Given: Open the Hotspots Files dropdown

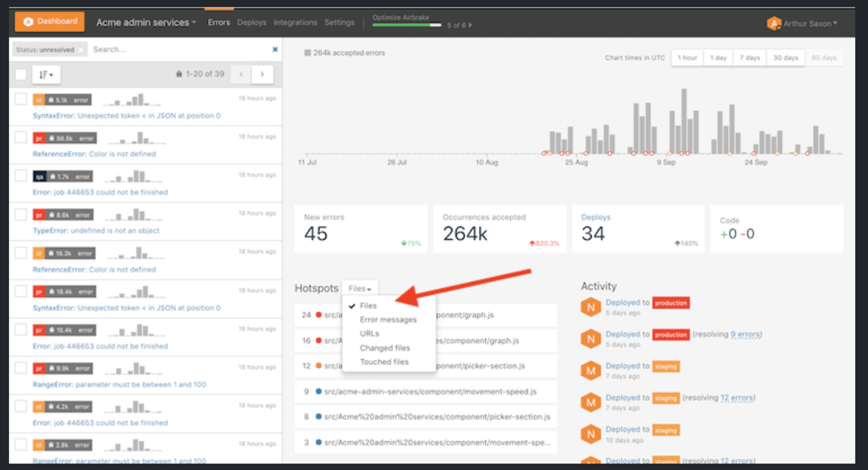Looking at the screenshot, I should point(360,288).
